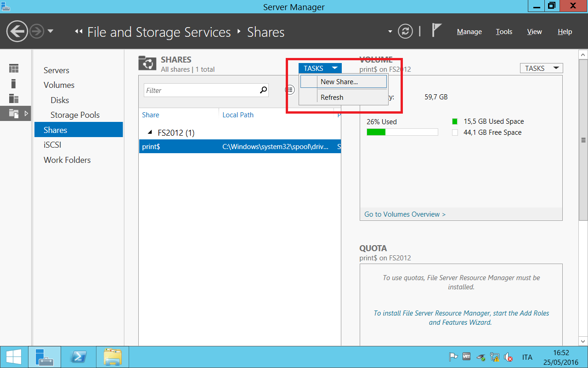The width and height of the screenshot is (588, 368).
Task: Click the Shares TASKS dropdown button
Action: pyautogui.click(x=320, y=68)
